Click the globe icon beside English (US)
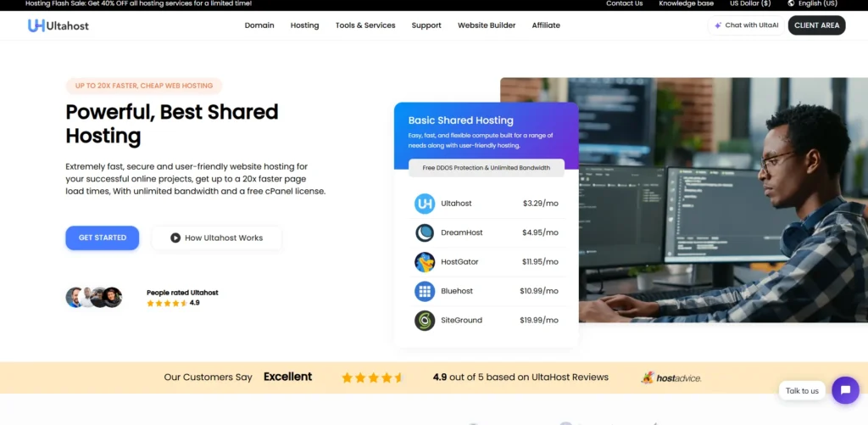The width and height of the screenshot is (868, 425). (x=791, y=3)
